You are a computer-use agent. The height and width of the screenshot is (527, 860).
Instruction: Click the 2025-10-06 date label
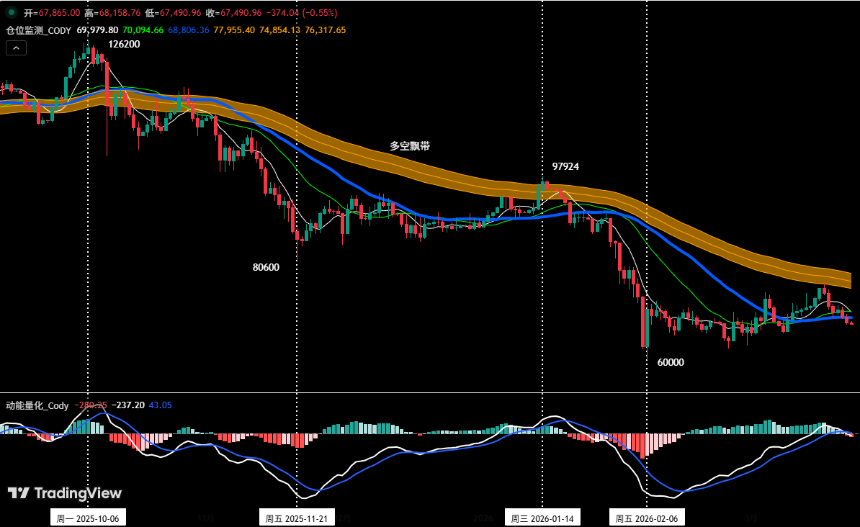(88, 518)
